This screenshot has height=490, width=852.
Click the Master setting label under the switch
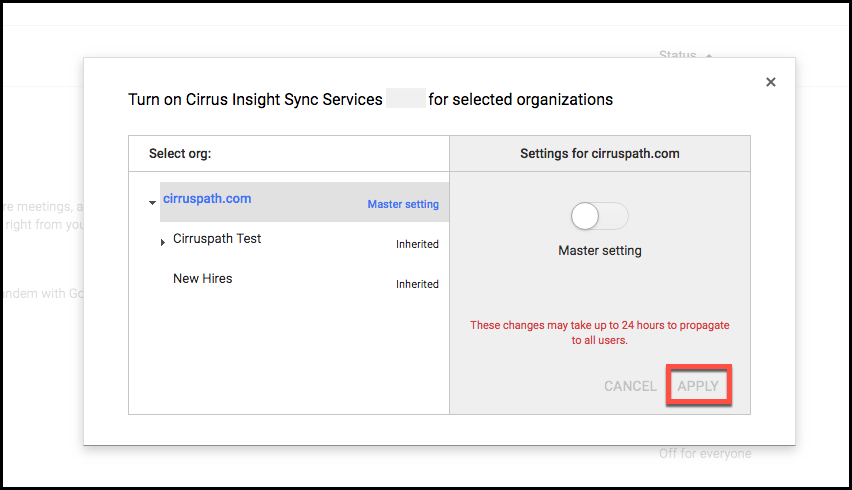click(600, 250)
